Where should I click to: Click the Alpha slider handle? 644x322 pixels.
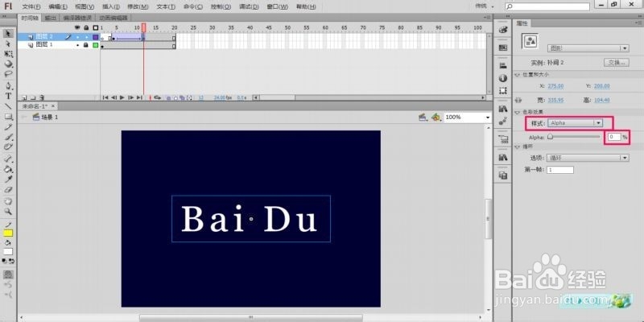pos(550,137)
